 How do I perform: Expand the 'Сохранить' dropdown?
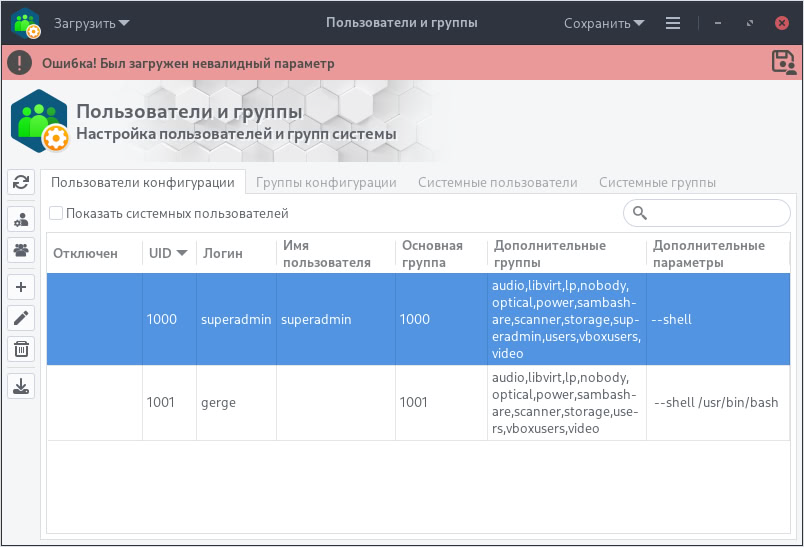point(603,22)
